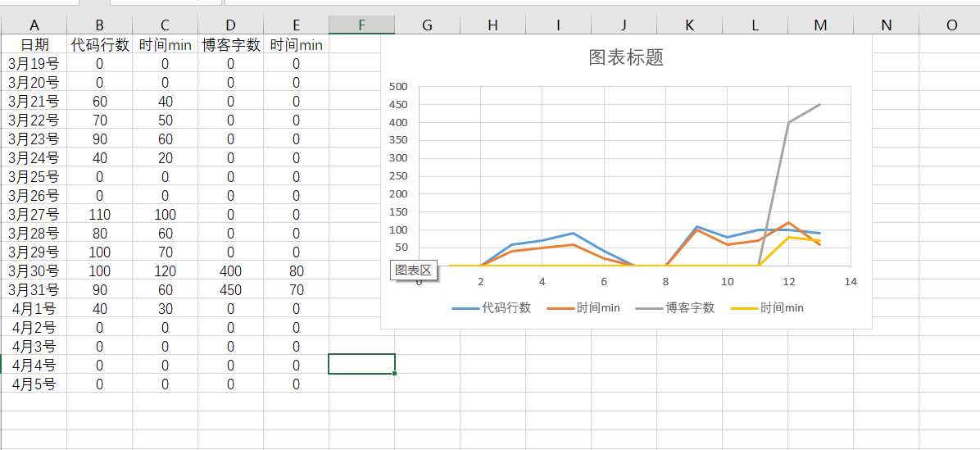Select the 4月5号 date cell

tap(34, 384)
